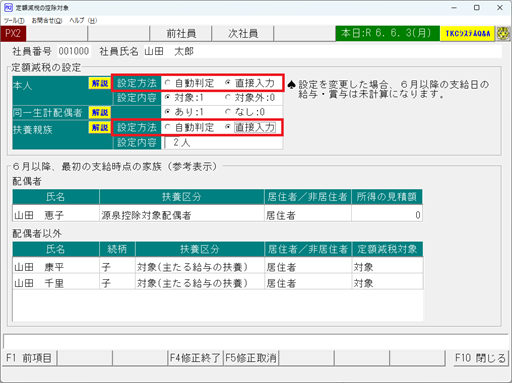Go to 次社員 (next employee)

pos(243,33)
